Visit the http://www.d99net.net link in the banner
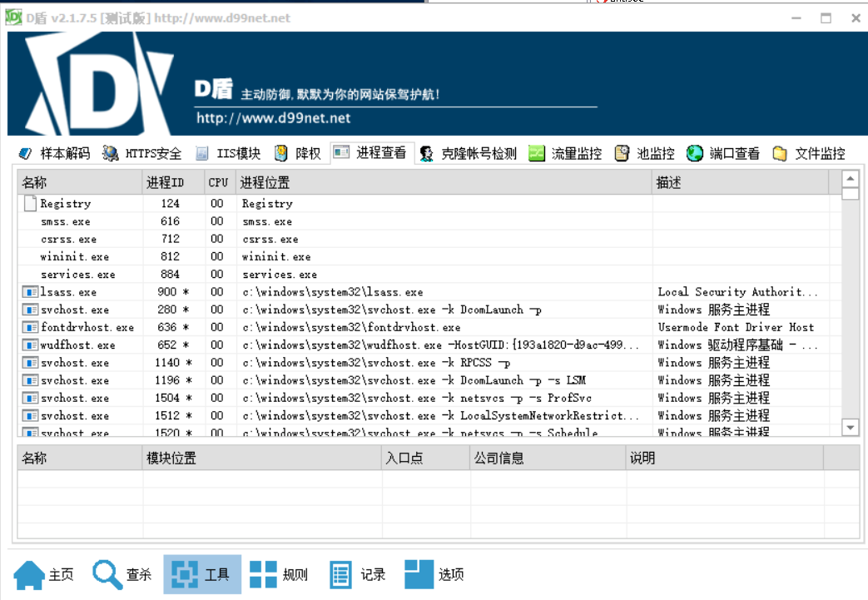This screenshot has height=600, width=868. (x=274, y=118)
